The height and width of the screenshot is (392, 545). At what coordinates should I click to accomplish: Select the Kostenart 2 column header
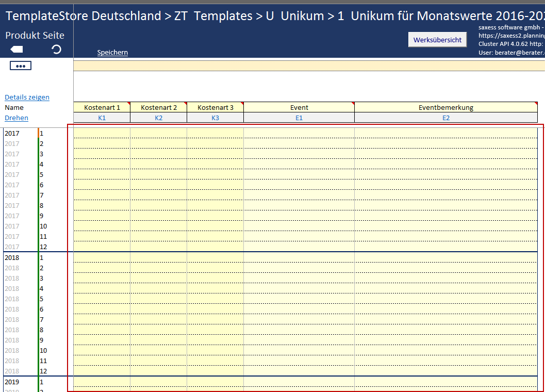[159, 107]
